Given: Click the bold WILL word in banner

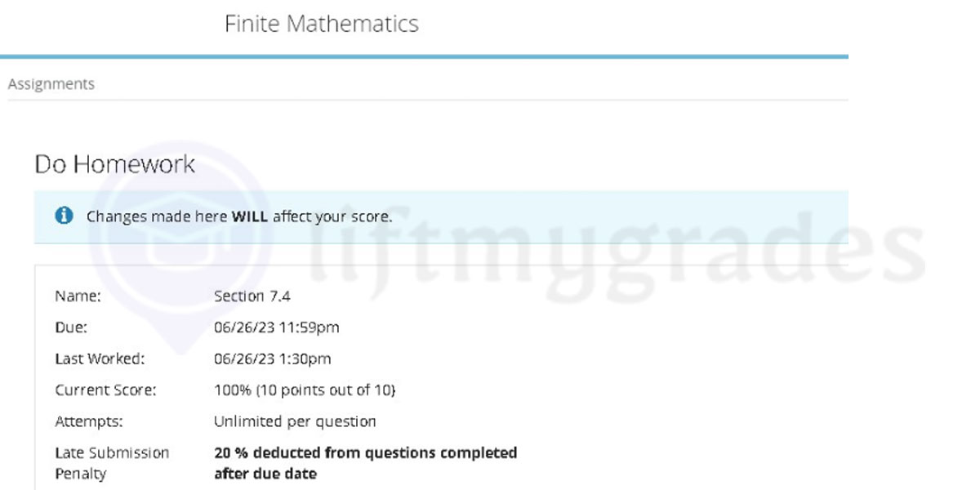Looking at the screenshot, I should tap(250, 216).
